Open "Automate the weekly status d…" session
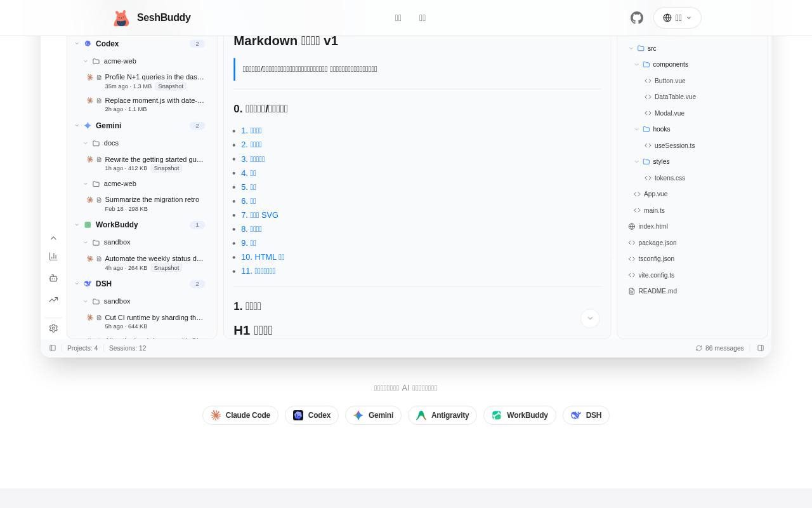812x508 pixels. tap(145, 263)
